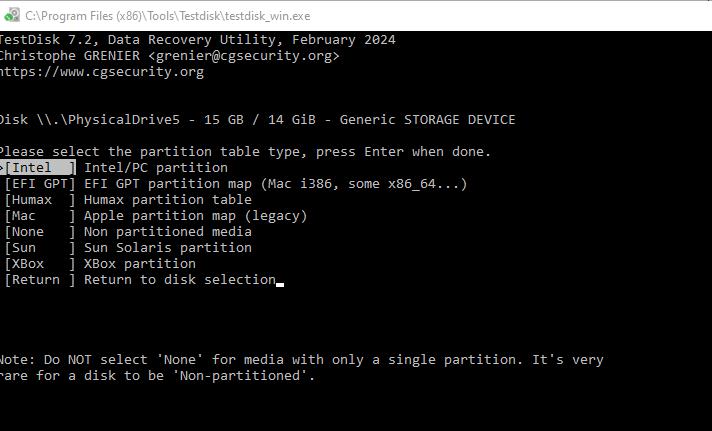Select the [XBox] partition option
The image size is (712, 431).
point(40,264)
